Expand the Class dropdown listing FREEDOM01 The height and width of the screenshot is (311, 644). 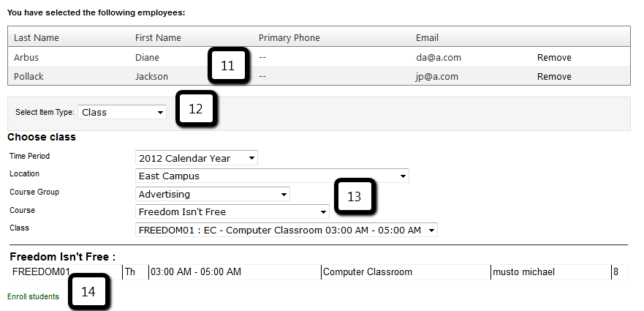pos(287,230)
